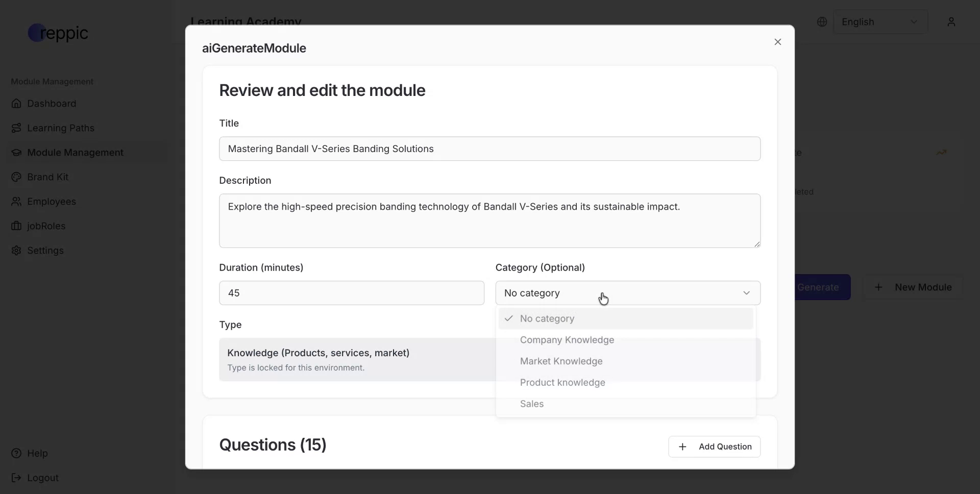
Task: Collapse the Category dropdown chevron
Action: pyautogui.click(x=746, y=293)
